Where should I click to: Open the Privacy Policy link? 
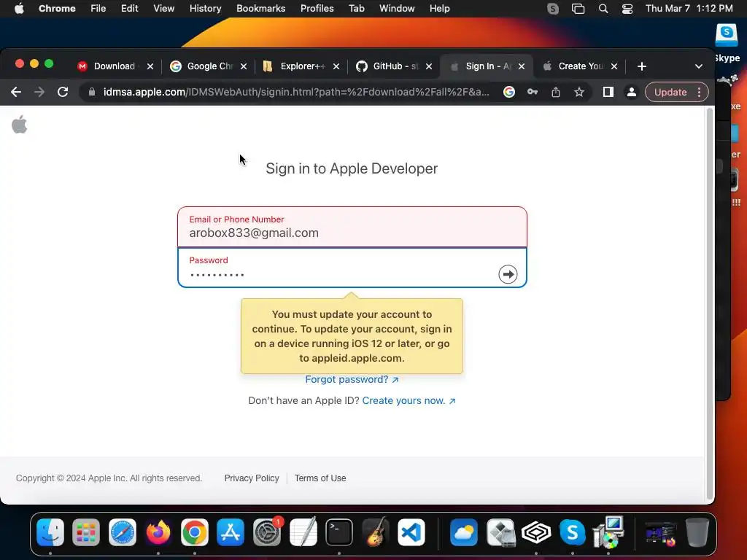click(x=252, y=478)
